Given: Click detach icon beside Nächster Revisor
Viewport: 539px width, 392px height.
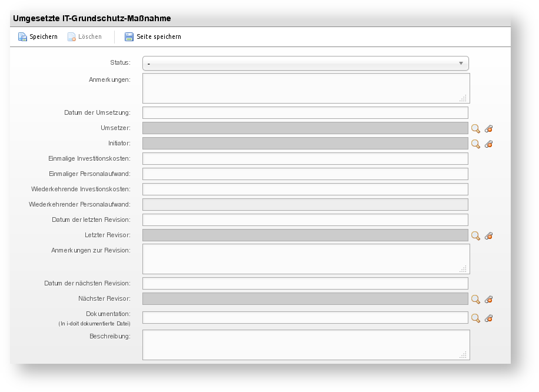Looking at the screenshot, I should (x=488, y=299).
